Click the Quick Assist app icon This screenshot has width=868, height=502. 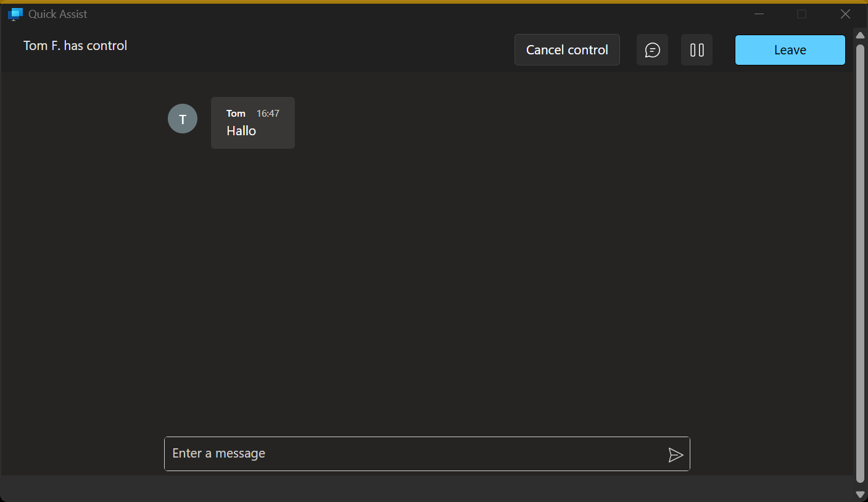pos(15,14)
